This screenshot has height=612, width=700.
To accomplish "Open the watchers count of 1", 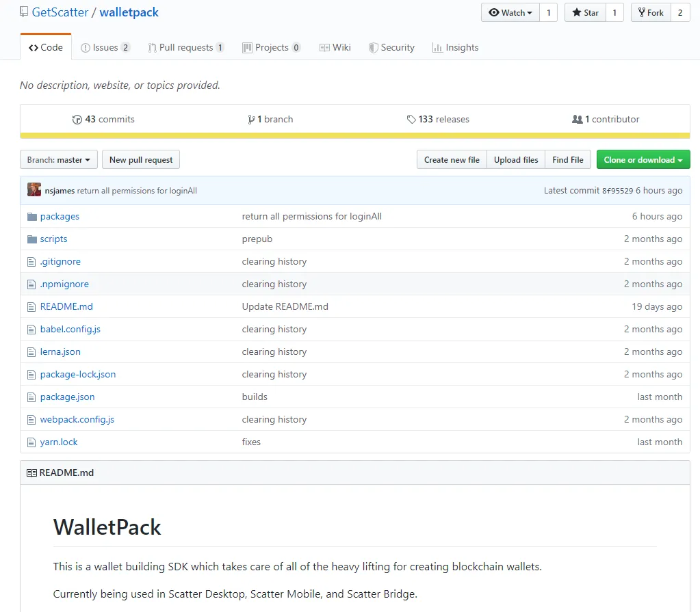I will [549, 12].
